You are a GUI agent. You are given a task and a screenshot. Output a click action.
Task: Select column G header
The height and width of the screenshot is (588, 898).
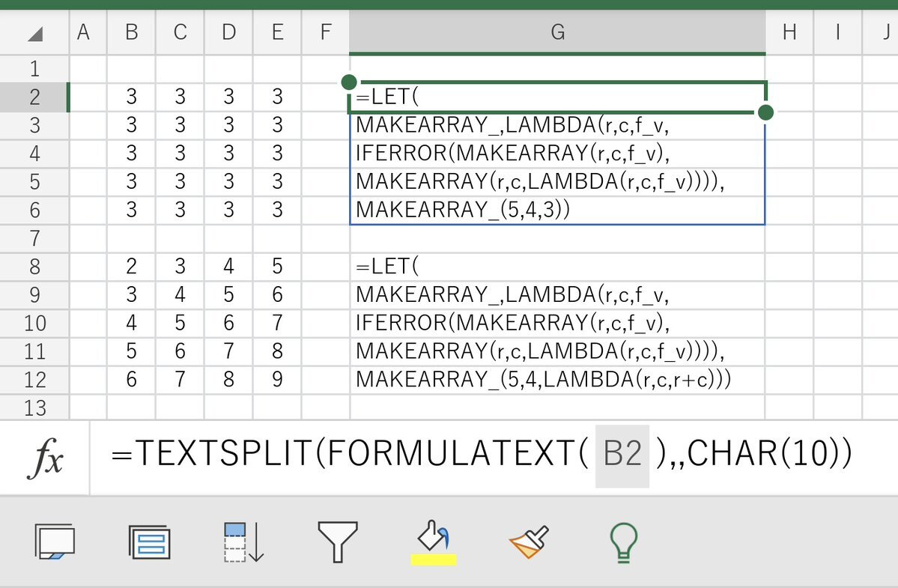tap(556, 31)
